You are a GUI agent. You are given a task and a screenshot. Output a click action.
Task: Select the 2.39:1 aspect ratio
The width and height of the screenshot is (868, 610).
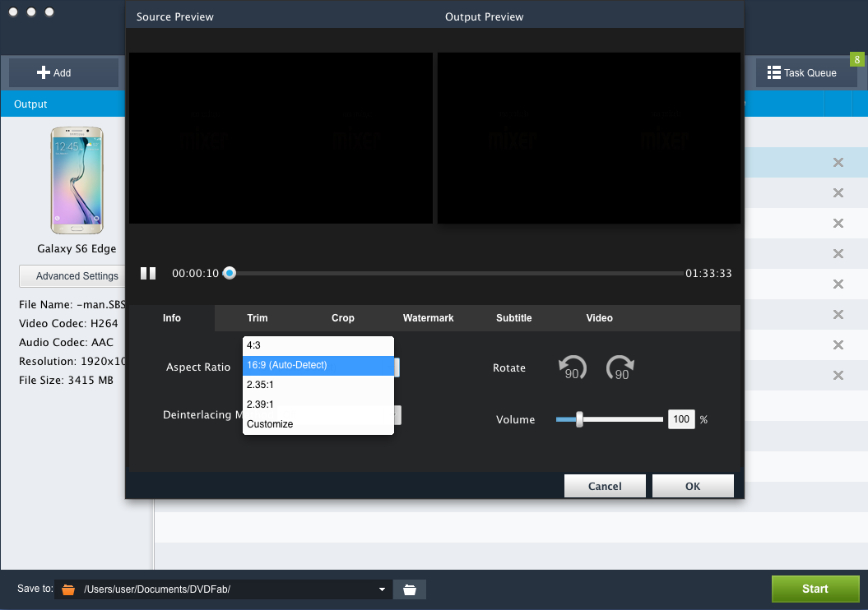click(318, 404)
